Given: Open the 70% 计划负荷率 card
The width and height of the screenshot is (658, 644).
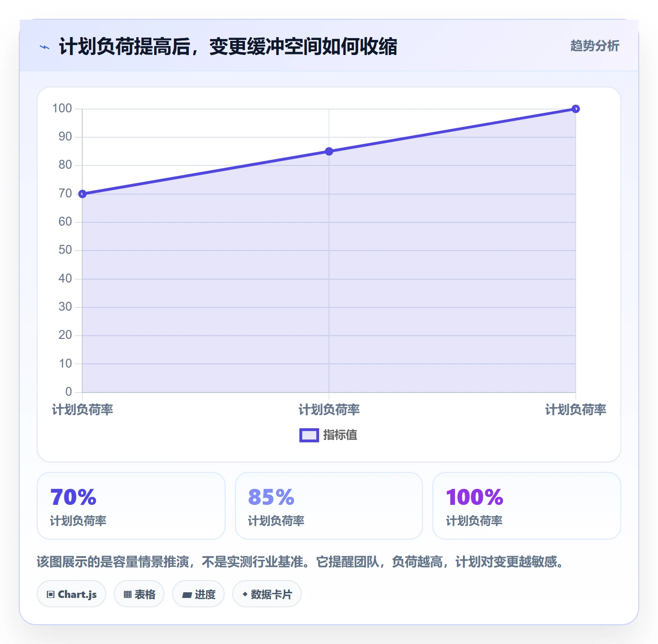Looking at the screenshot, I should click(x=131, y=506).
